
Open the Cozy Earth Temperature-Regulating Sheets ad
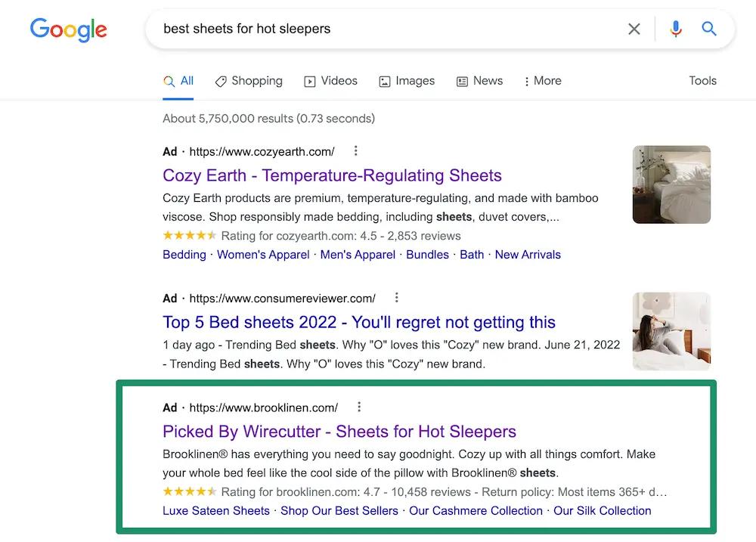[x=332, y=175]
